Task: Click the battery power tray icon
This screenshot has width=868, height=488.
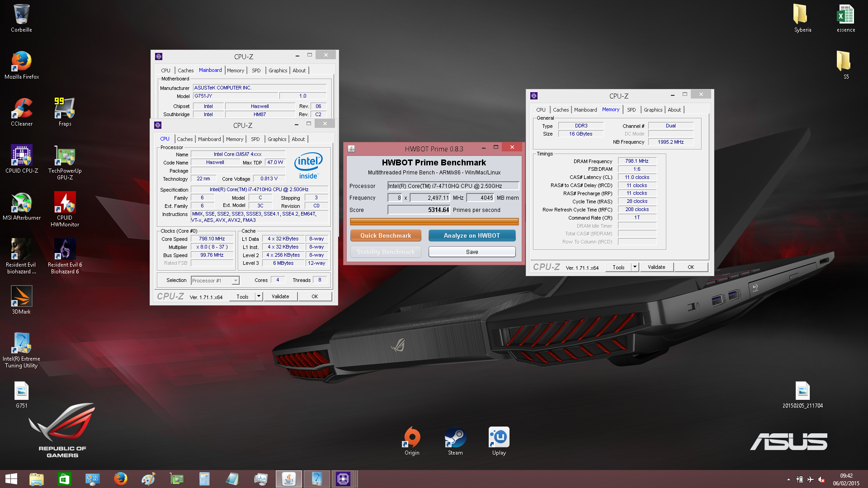Action: click(799, 479)
